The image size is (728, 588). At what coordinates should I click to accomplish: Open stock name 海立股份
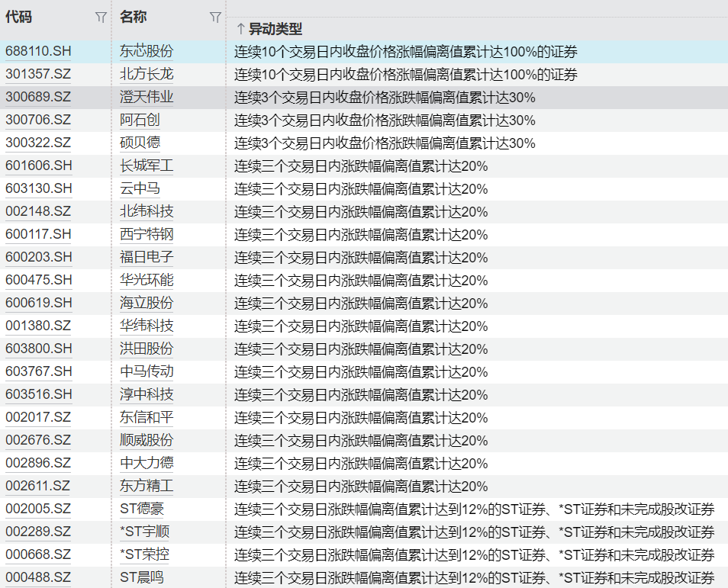click(x=147, y=303)
